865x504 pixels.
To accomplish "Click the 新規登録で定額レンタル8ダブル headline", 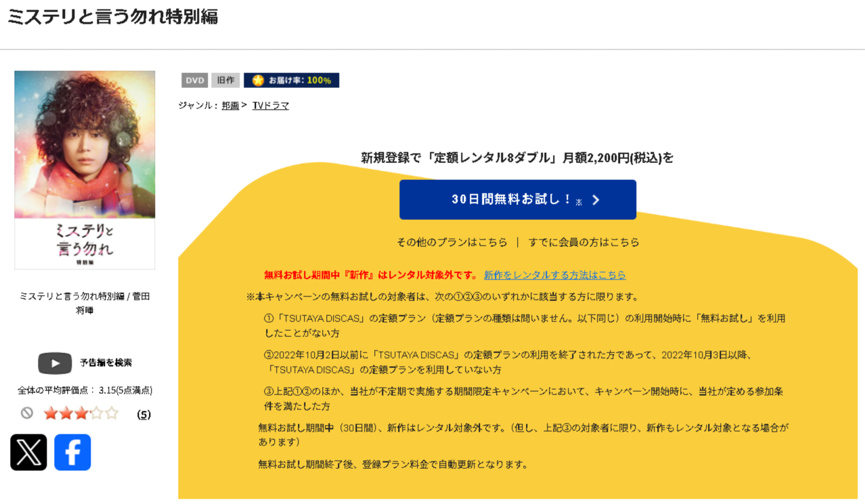I will pyautogui.click(x=517, y=158).
